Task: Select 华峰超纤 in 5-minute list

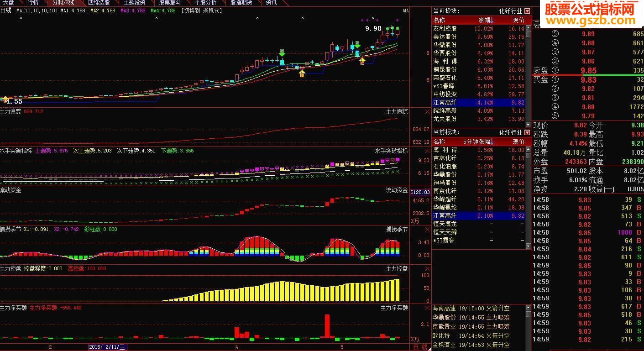Action: pos(478,199)
